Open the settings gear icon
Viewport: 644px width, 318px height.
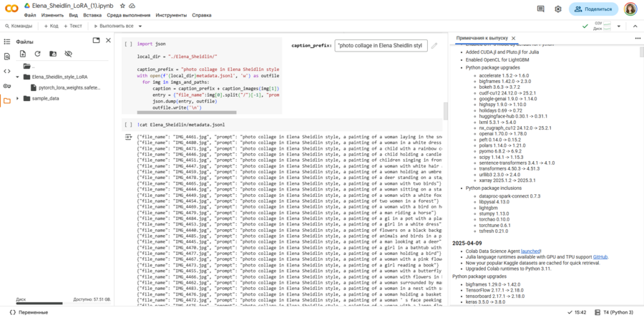[558, 9]
